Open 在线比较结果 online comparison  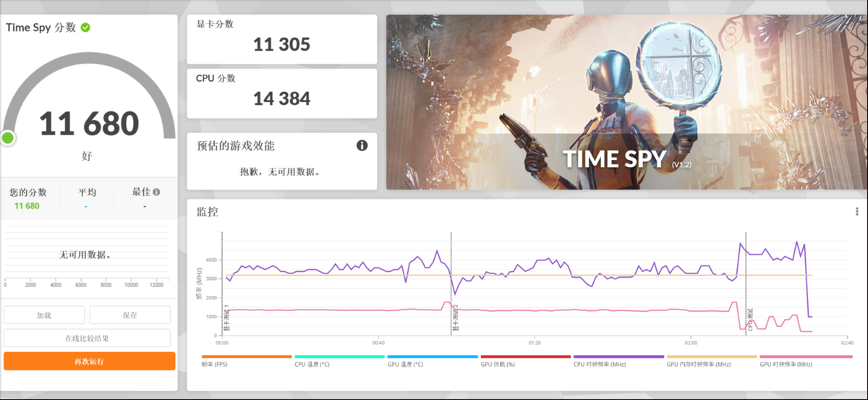point(88,338)
